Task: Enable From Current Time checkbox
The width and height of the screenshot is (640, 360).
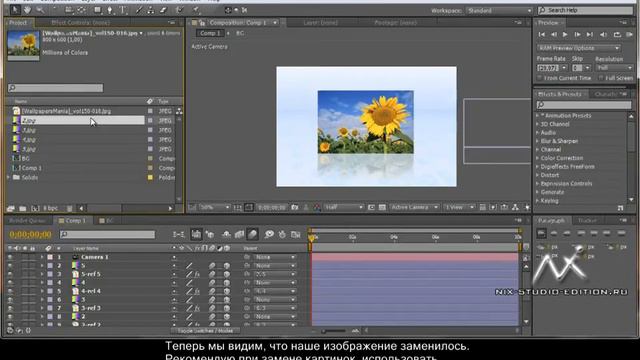Action: coord(540,78)
